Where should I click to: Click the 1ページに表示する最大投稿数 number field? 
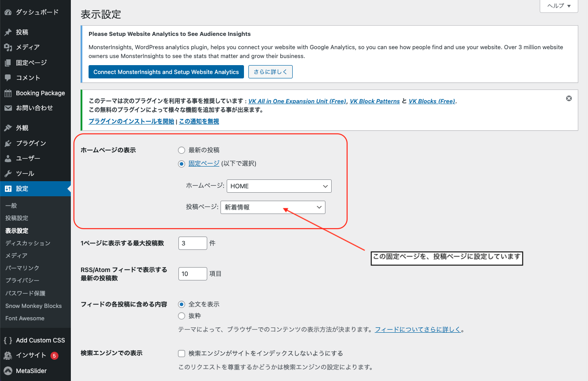point(193,243)
